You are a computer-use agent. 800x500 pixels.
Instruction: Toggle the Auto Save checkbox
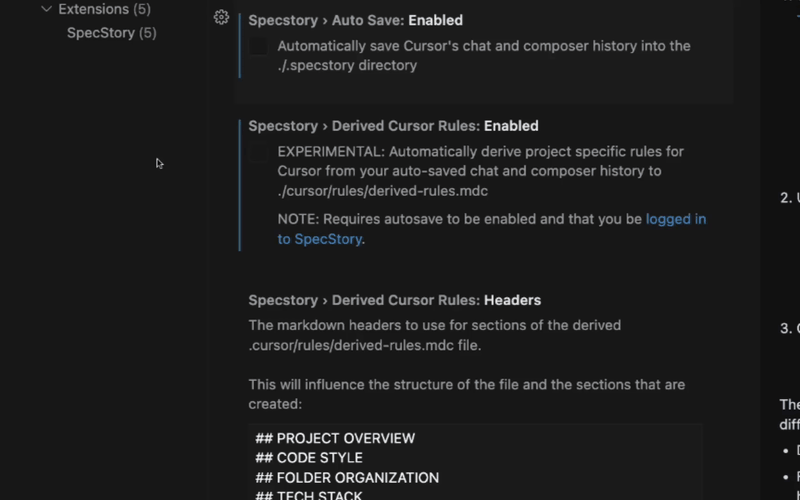pos(258,46)
